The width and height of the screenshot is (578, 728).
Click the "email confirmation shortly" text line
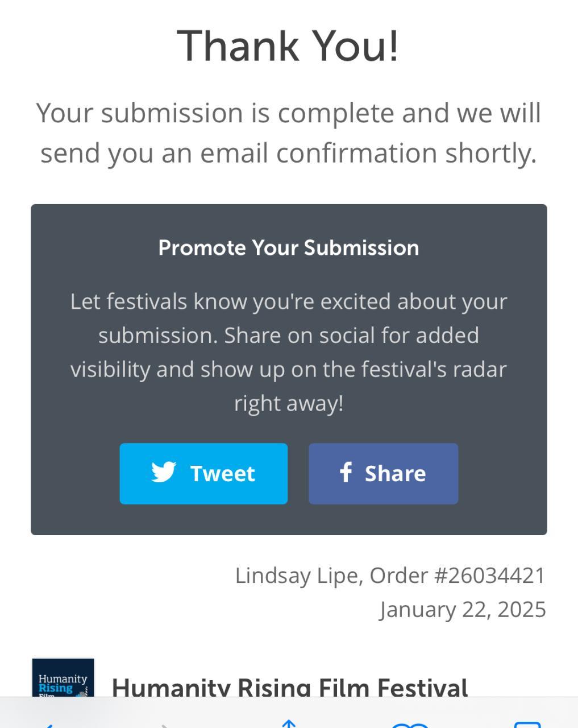[x=289, y=153]
